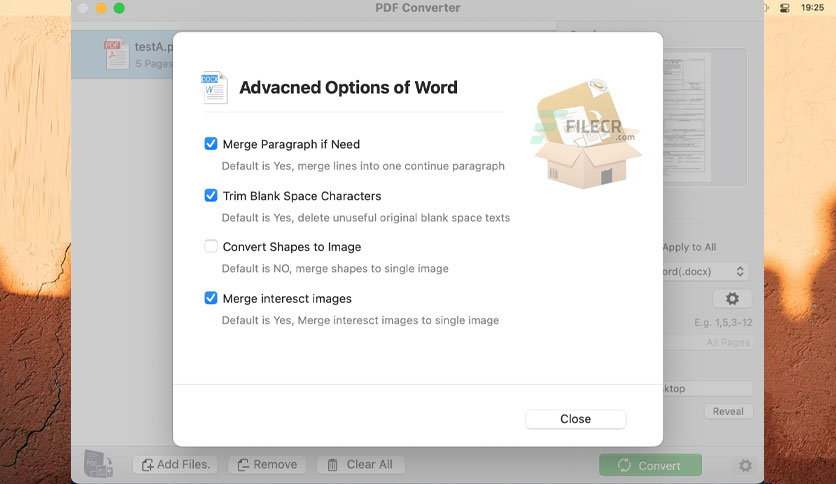This screenshot has width=836, height=484.
Task: Open the output format Word(.docx) dropdown
Action: click(705, 271)
